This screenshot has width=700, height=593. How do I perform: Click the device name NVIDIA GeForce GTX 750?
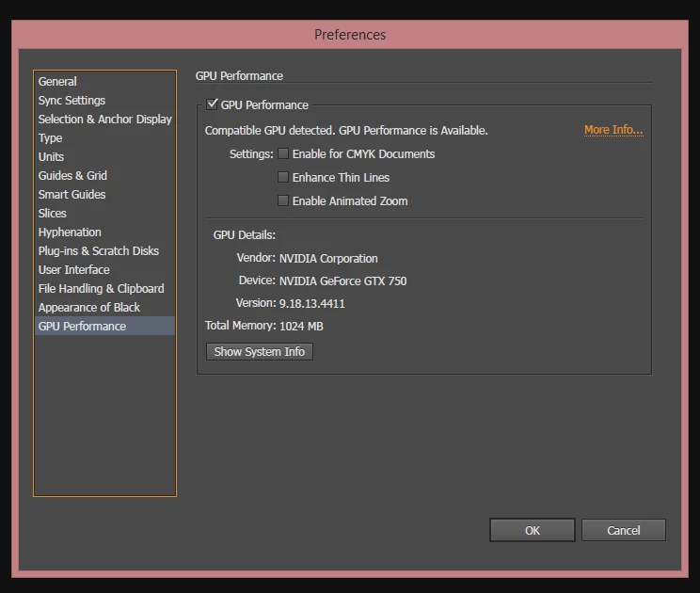click(342, 280)
